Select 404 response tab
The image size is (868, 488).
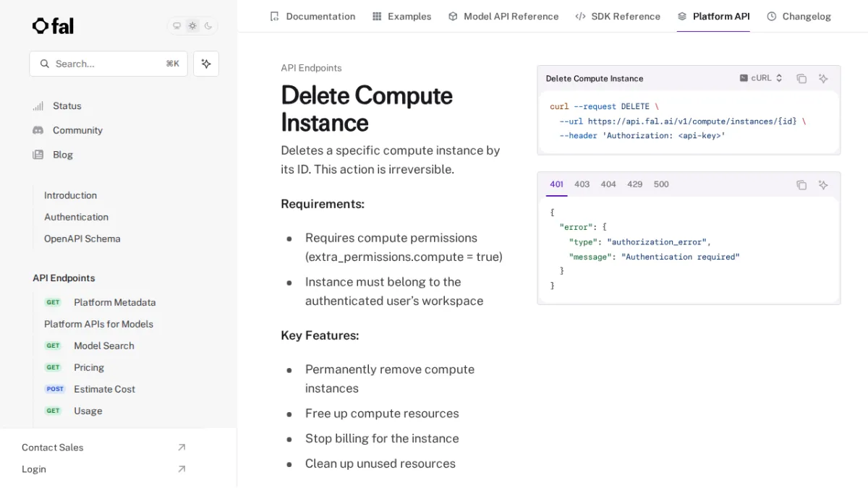[608, 184]
